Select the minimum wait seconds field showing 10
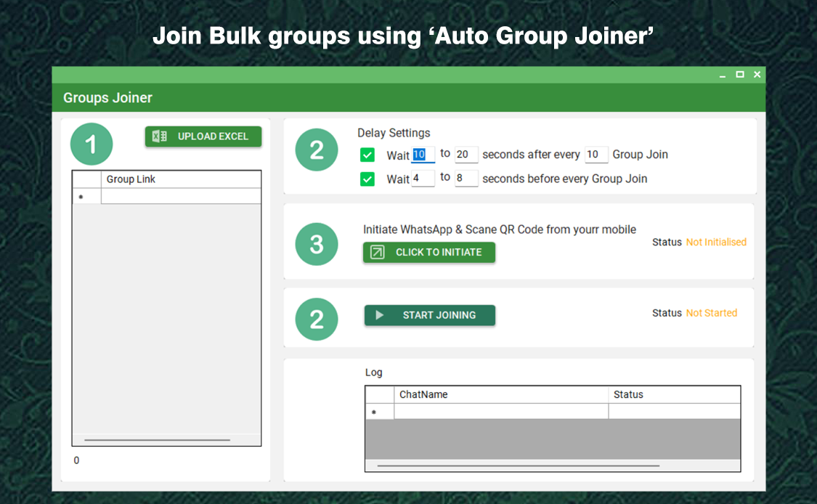 [x=423, y=155]
